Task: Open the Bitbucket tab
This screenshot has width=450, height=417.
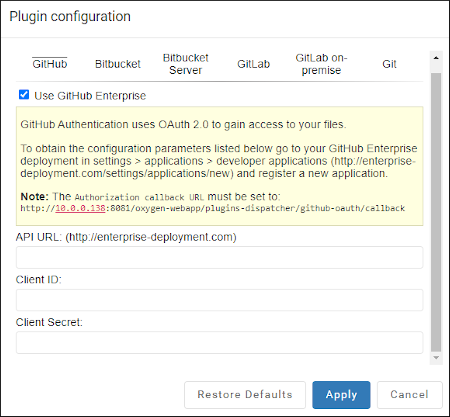Action: tap(118, 64)
